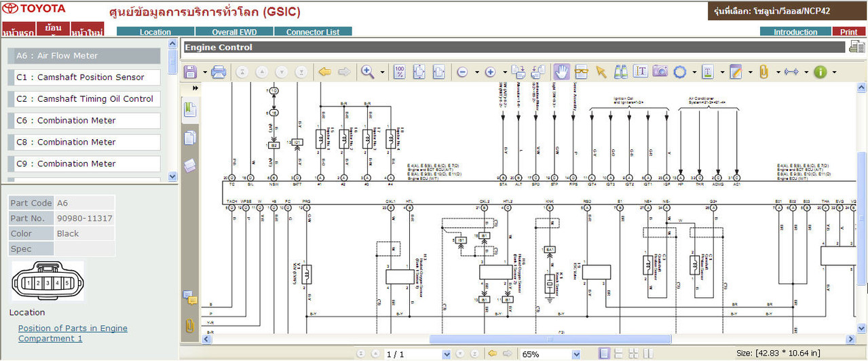Screen dimensions: 868x361
Task: Click the green info icon
Action: [820, 72]
